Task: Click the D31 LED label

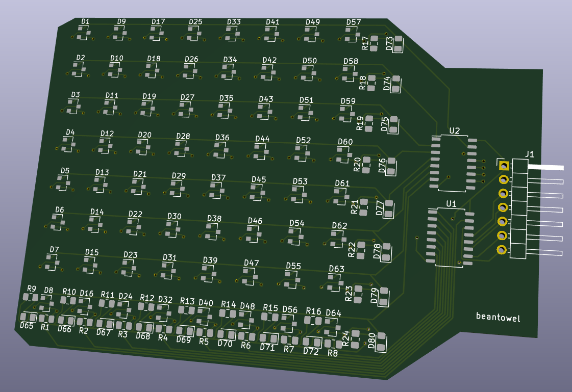Action: (x=169, y=257)
